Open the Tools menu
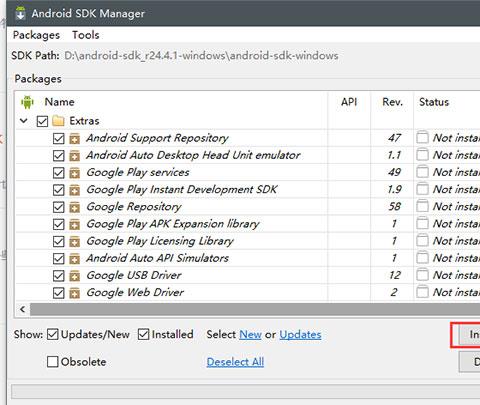Screen dimensions: 480x405 point(86,35)
